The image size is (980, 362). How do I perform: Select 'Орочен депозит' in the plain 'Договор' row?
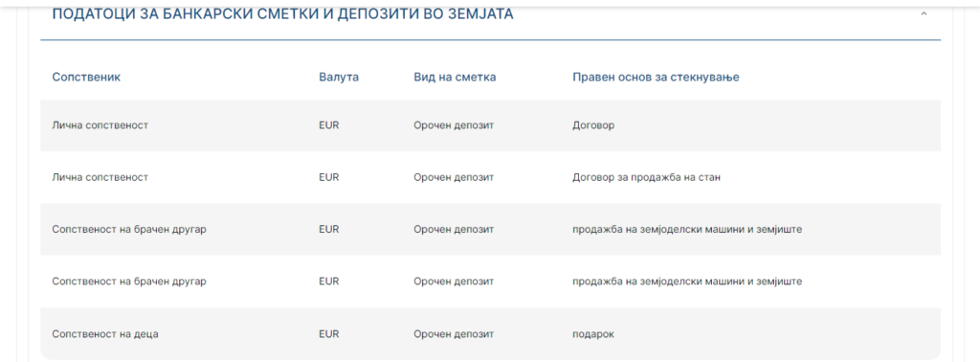coord(454,125)
